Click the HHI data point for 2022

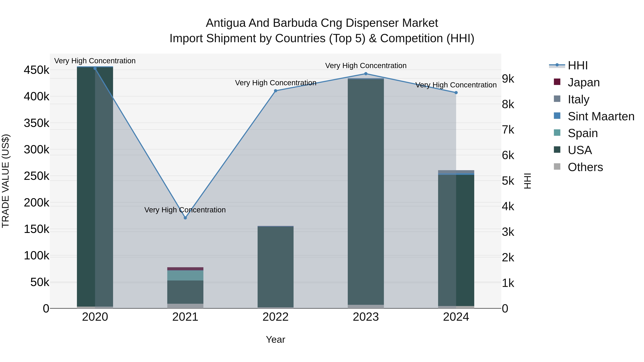275,91
